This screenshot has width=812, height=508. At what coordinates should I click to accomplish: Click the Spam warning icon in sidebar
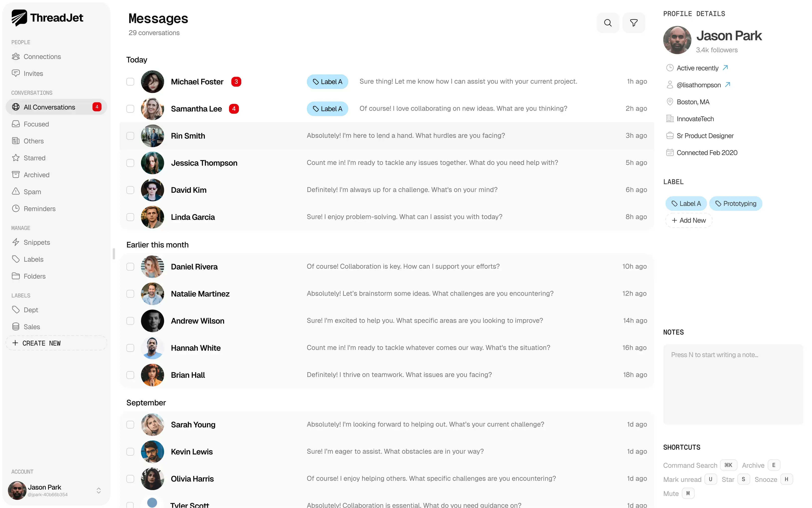[15, 191]
